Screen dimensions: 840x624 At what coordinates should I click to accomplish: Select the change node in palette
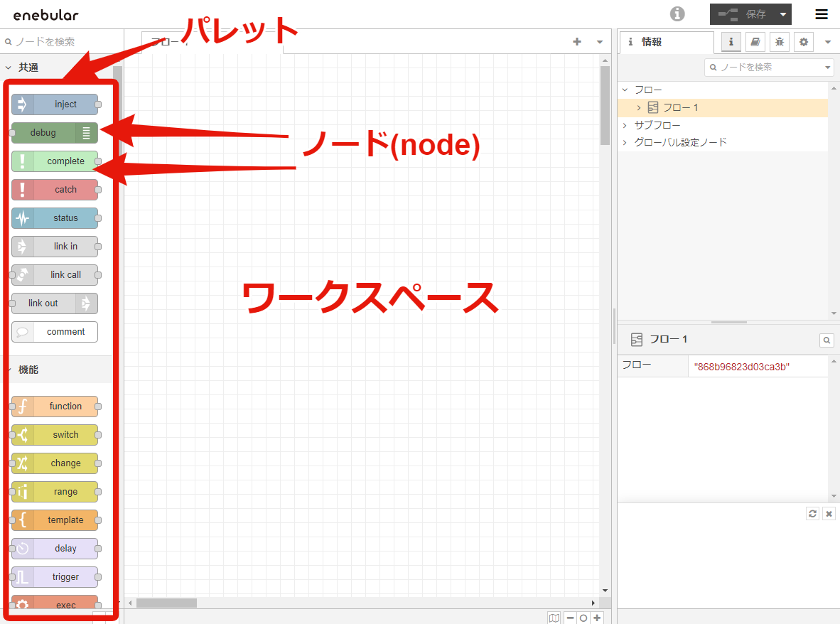(55, 463)
